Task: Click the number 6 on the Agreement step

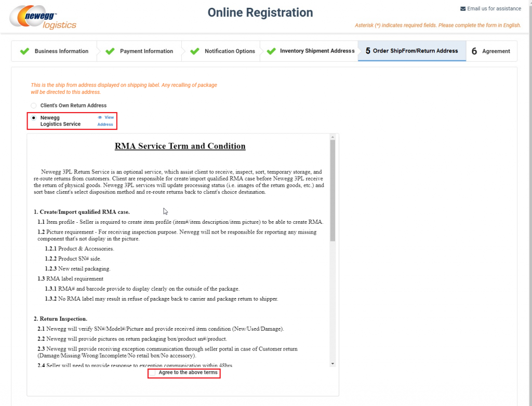Action: tap(474, 51)
